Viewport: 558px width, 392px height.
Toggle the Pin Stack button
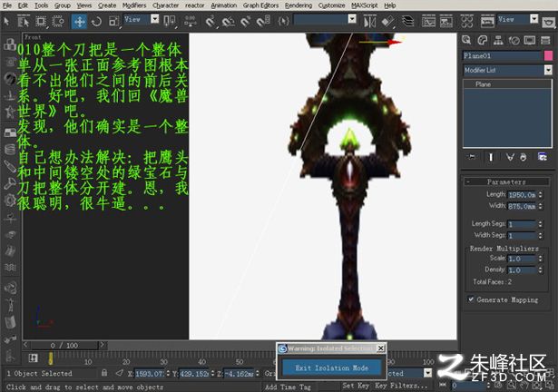[x=472, y=157]
